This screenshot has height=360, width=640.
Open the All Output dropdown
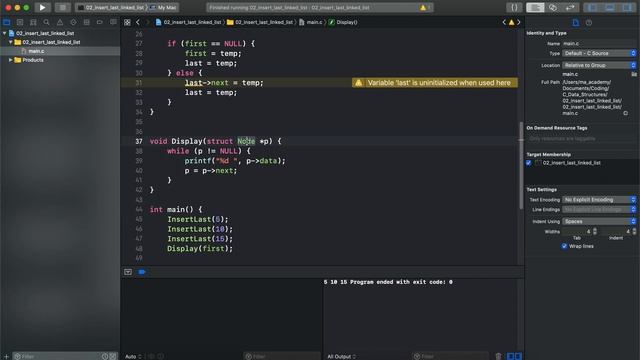pos(342,356)
